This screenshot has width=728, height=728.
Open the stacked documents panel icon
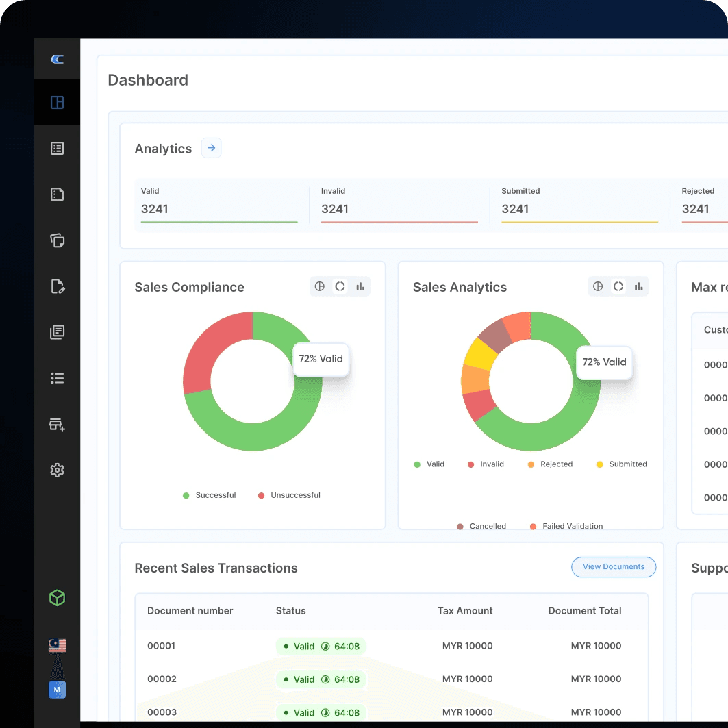click(x=58, y=332)
